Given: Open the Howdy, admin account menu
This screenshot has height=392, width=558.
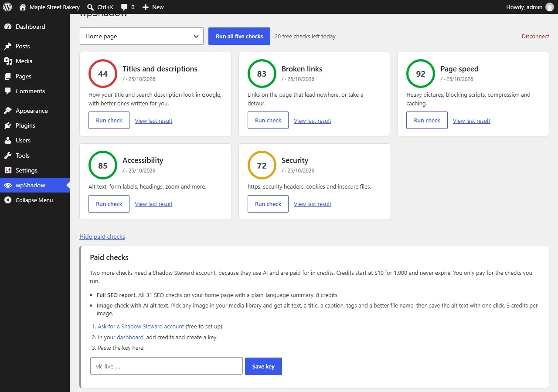Looking at the screenshot, I should 530,7.
